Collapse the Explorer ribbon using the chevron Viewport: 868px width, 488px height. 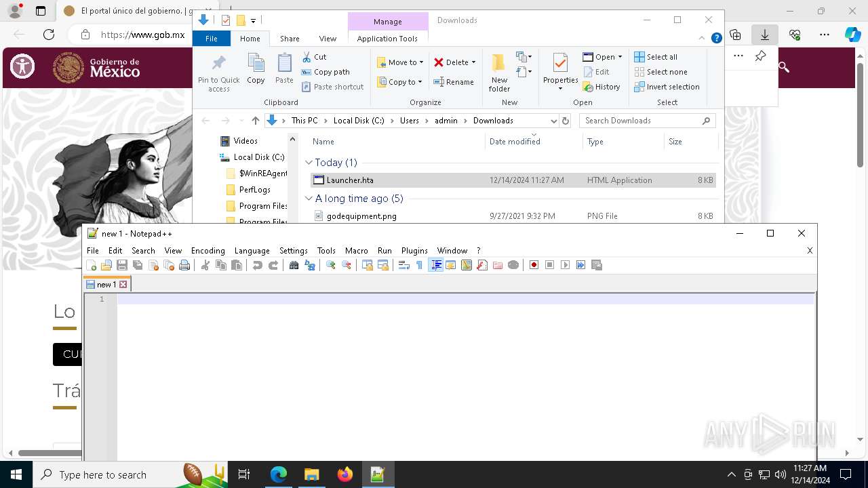coord(702,39)
